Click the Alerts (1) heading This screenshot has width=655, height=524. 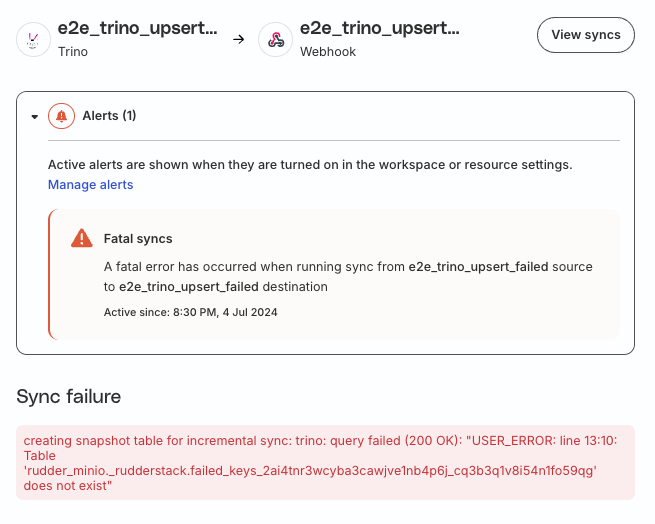109,116
